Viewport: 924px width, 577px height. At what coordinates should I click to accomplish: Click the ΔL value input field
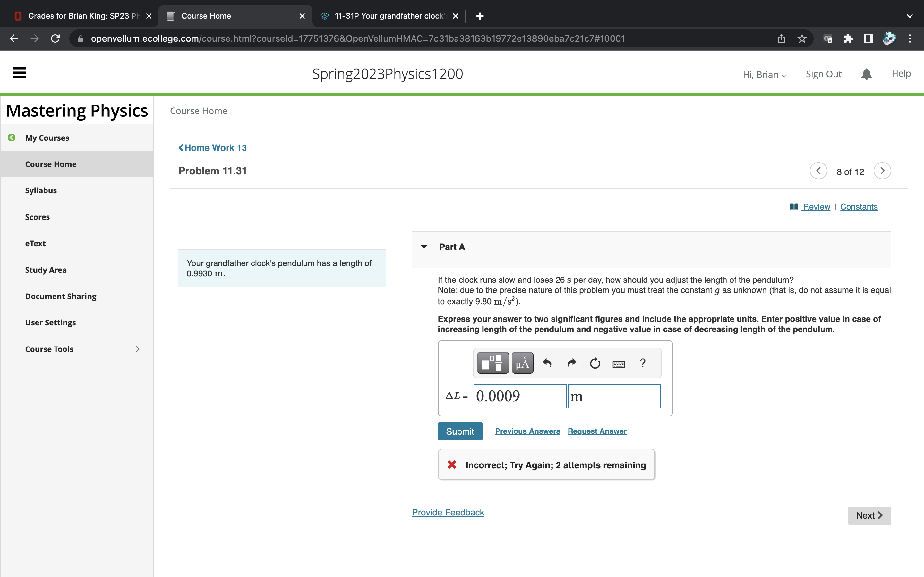519,396
